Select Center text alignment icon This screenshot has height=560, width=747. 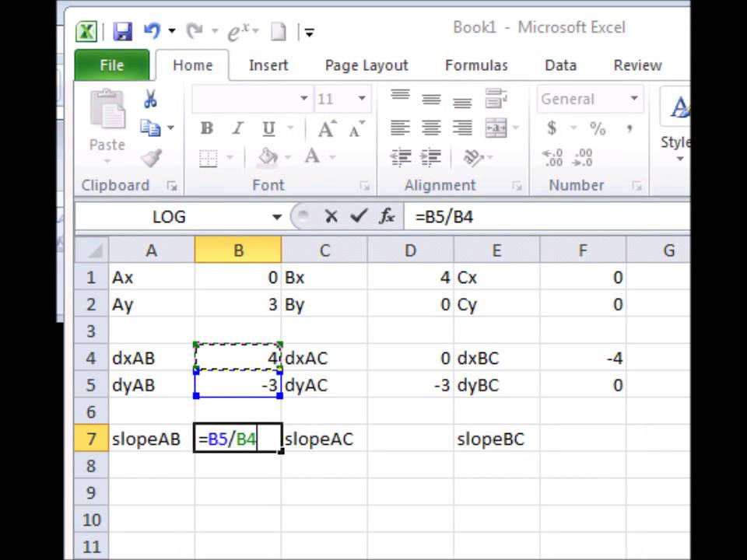coord(431,128)
